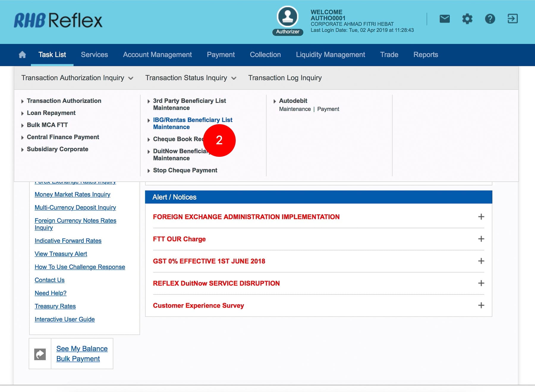The image size is (535, 392).
Task: Open Transaction Authorization Inquiry dropdown
Action: pos(77,78)
